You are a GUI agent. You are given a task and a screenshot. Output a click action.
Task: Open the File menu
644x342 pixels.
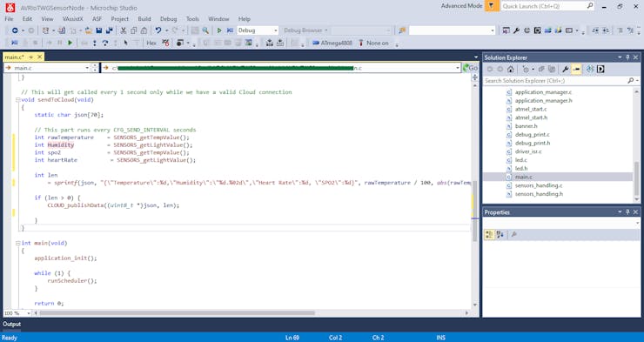[x=9, y=19]
